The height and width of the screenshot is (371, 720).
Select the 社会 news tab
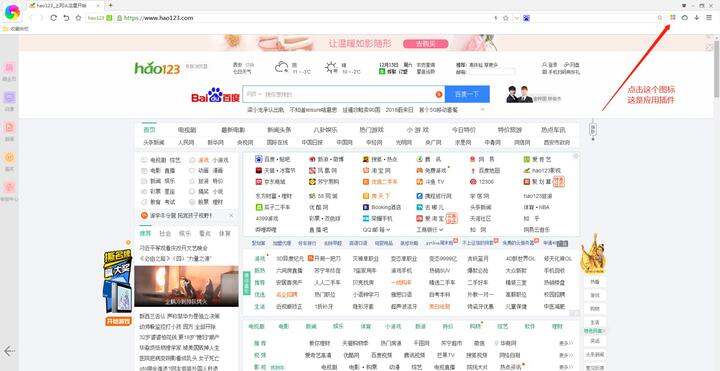pyautogui.click(x=165, y=234)
